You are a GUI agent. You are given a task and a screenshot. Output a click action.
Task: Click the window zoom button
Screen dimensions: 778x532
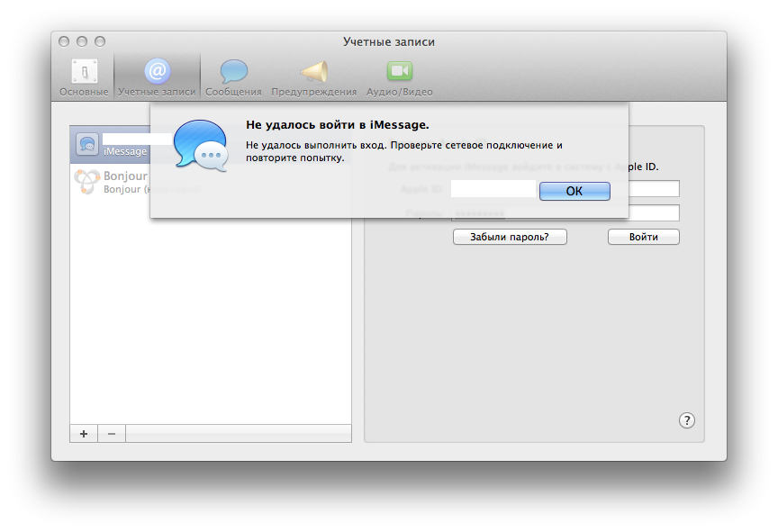pos(100,41)
